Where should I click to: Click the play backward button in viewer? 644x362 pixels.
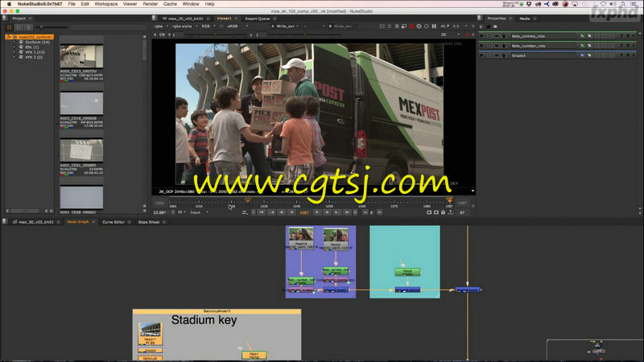point(291,212)
